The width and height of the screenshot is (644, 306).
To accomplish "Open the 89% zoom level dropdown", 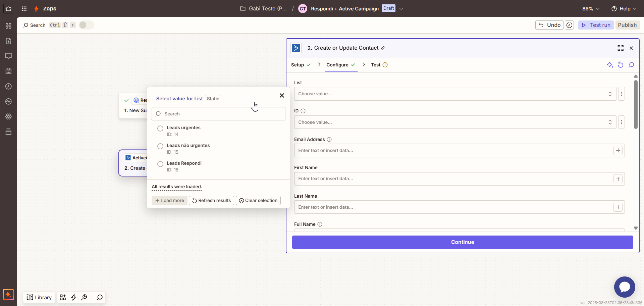I will 591,9.
